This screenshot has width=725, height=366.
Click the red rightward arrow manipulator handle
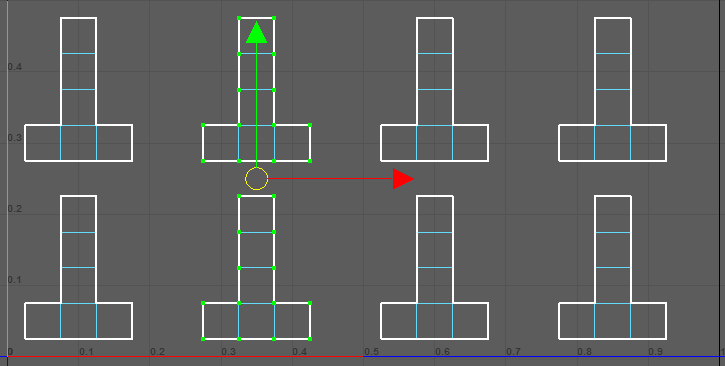[x=403, y=178]
